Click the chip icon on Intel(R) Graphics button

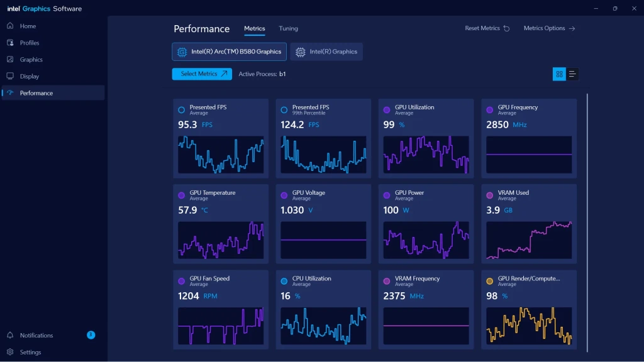[301, 52]
